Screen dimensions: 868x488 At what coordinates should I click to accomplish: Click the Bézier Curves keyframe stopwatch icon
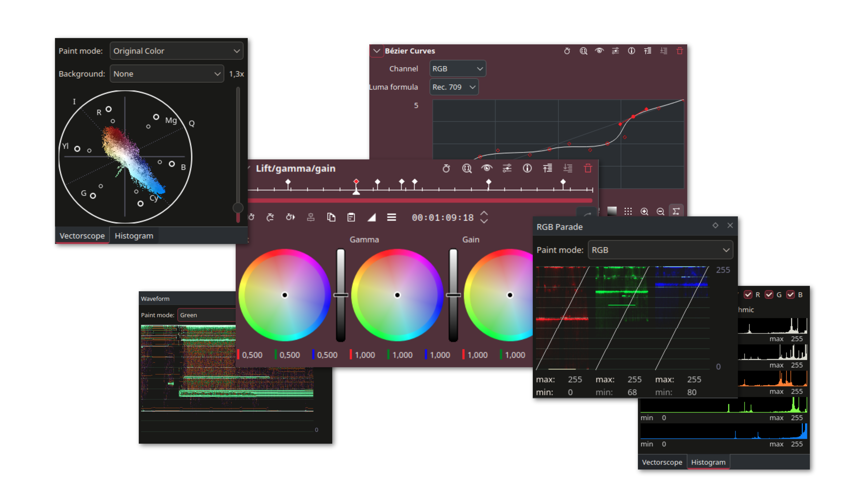(x=567, y=51)
